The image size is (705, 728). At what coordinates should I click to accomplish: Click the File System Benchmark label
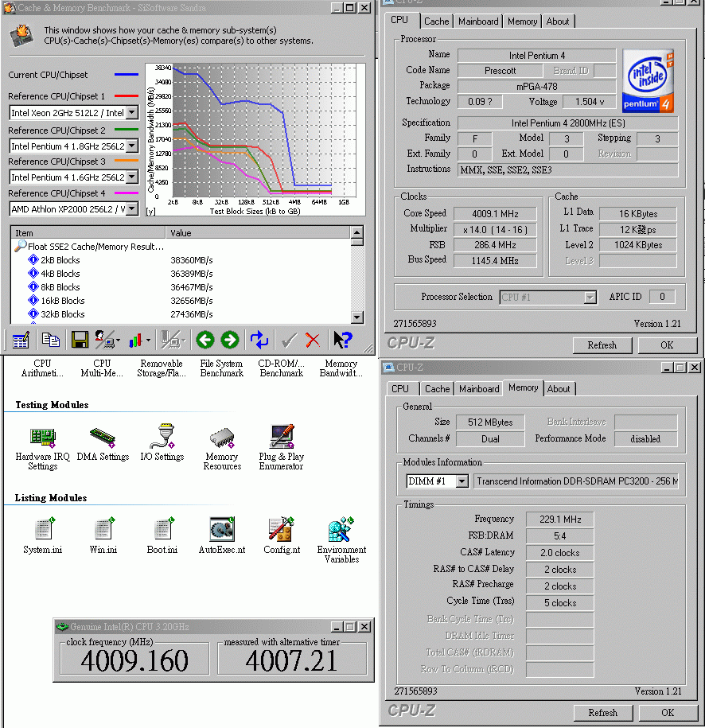[221, 368]
